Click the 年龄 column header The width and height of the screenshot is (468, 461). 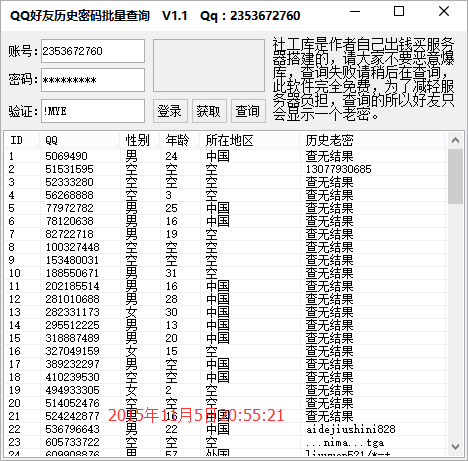tap(180, 140)
